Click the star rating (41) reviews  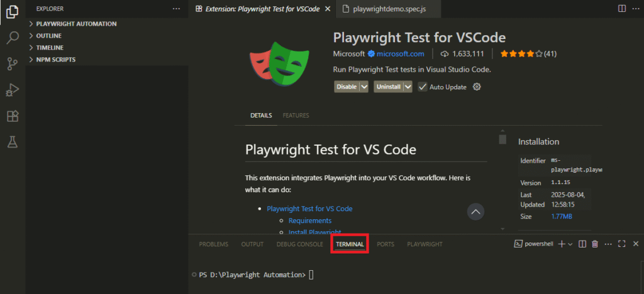(528, 54)
